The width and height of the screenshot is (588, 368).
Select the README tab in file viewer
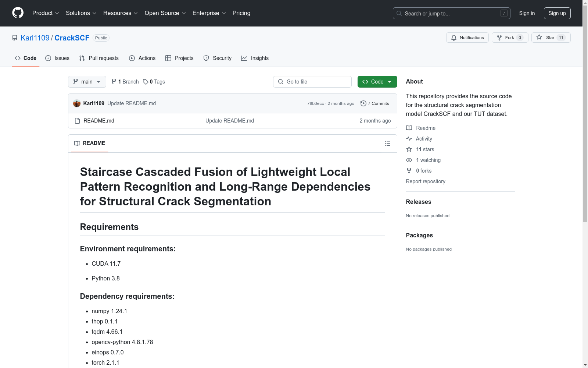90,143
